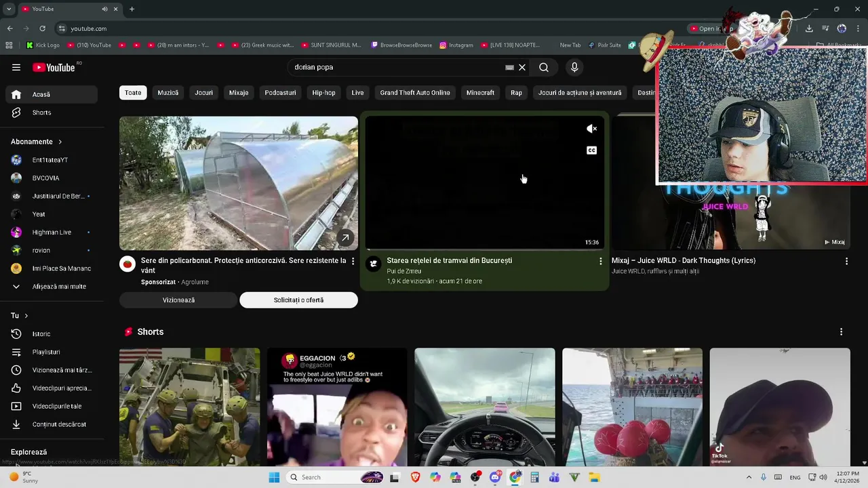
Task: Select the Jocuri filter chip
Action: point(203,93)
